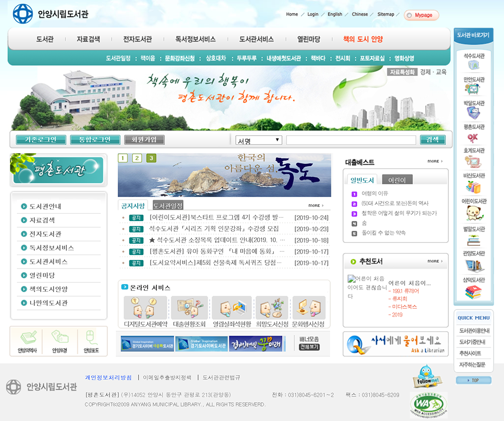Open the 열람실좌석현황 seat status icon
Screen dimensions: 504x421
[232, 308]
